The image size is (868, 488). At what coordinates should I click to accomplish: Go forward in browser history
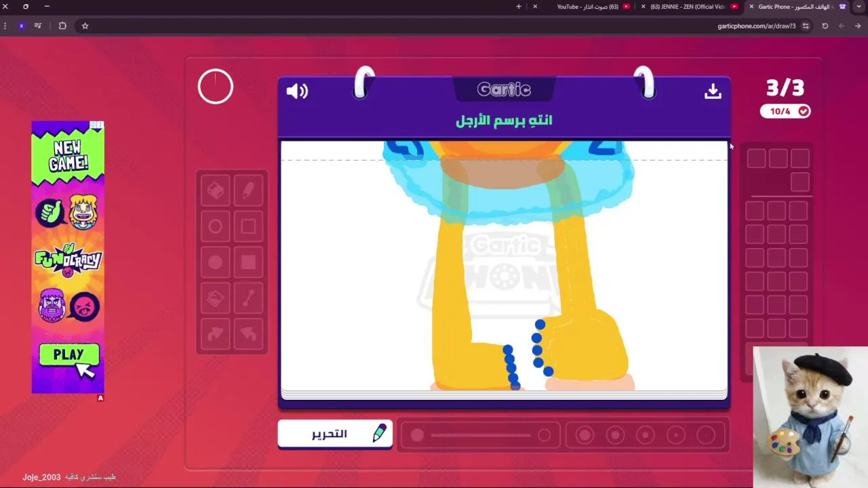(x=842, y=26)
